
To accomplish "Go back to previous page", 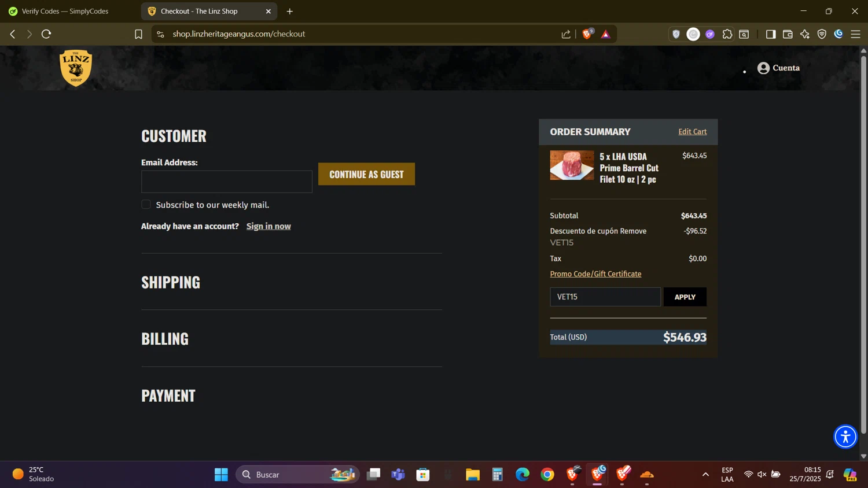I will pyautogui.click(x=13, y=34).
